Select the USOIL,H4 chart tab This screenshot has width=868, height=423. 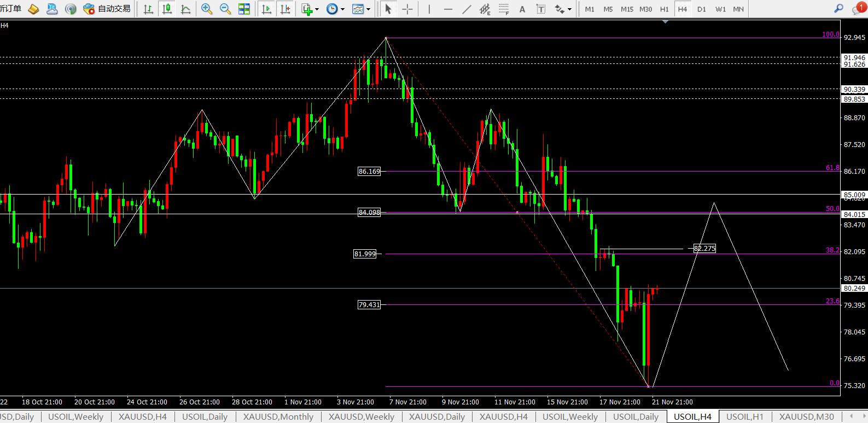pos(692,417)
